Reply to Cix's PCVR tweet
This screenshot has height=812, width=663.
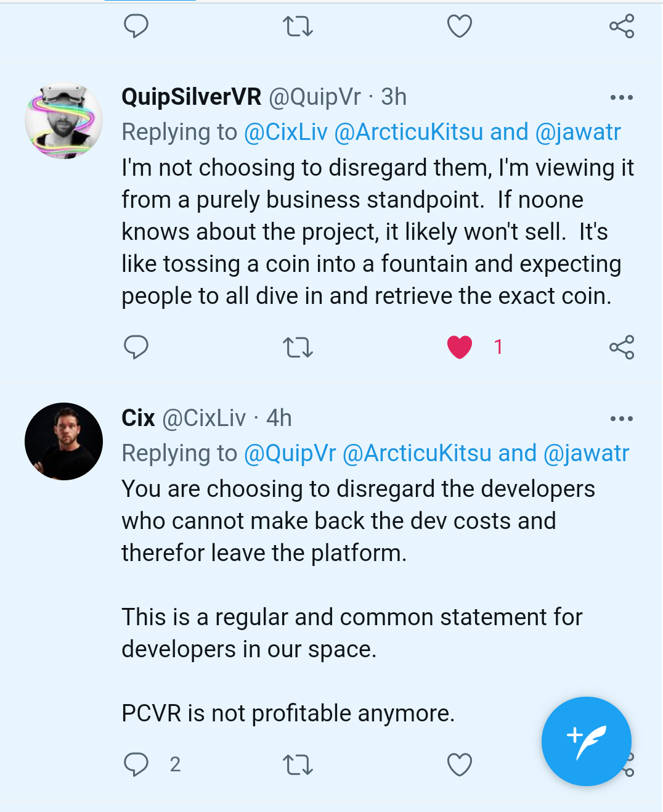(x=136, y=765)
